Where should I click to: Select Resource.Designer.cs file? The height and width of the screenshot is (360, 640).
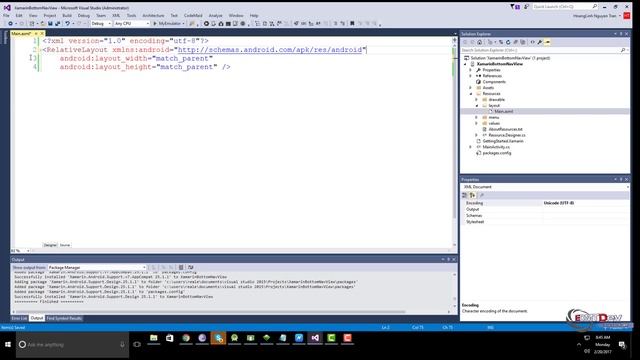tap(507, 135)
